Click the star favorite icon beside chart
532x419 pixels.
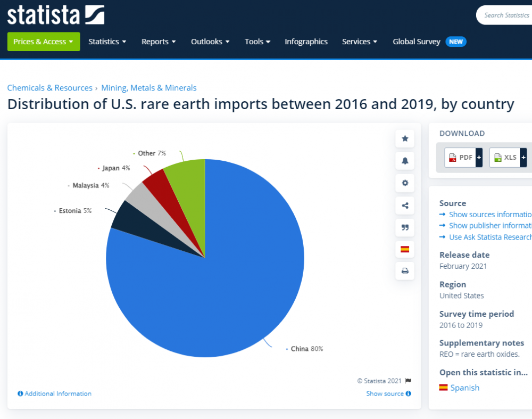point(405,138)
